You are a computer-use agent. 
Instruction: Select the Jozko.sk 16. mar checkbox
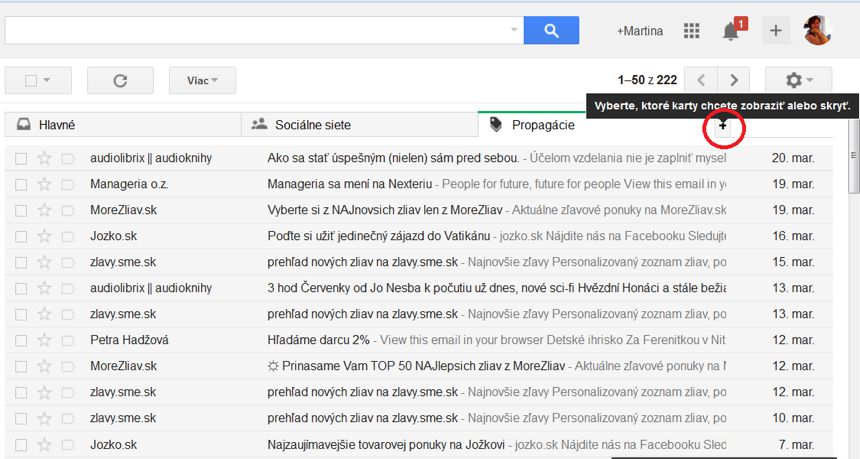pos(21,236)
